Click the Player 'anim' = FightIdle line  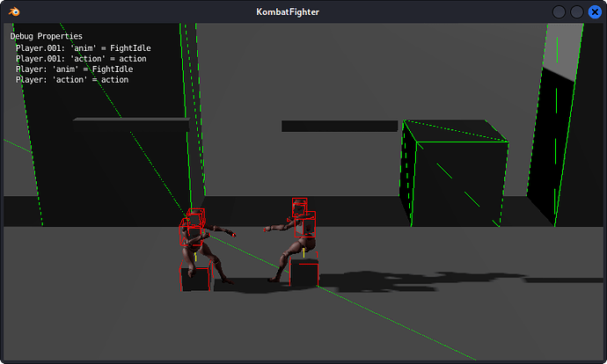[x=74, y=69]
